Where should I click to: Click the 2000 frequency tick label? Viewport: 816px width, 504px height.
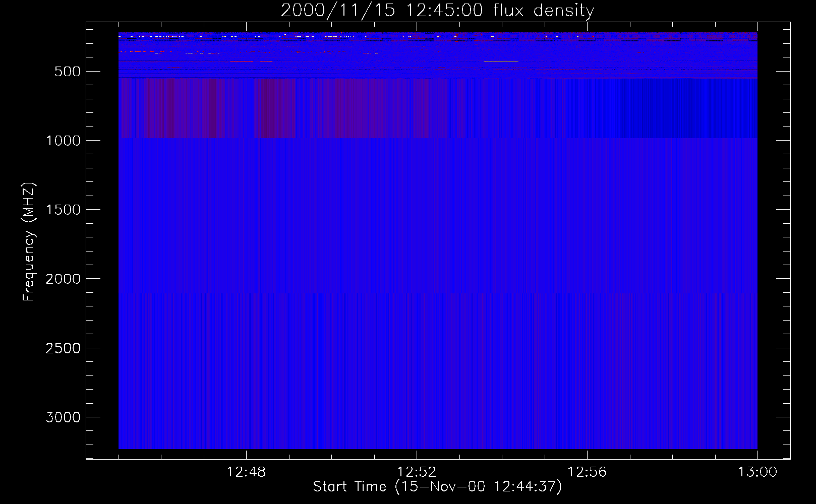63,279
